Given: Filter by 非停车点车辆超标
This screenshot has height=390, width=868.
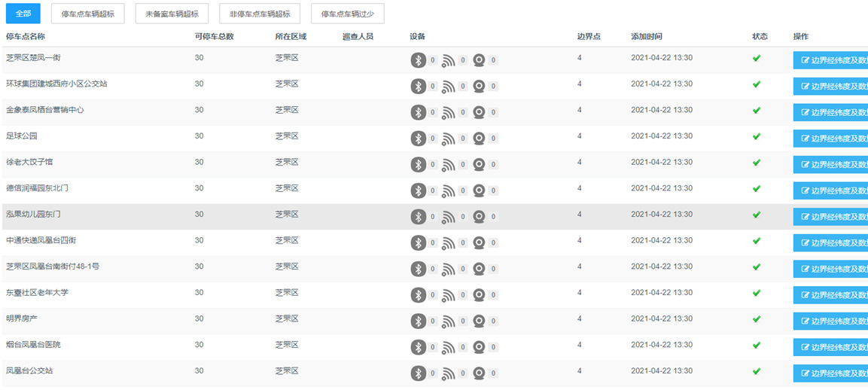Looking at the screenshot, I should (260, 14).
